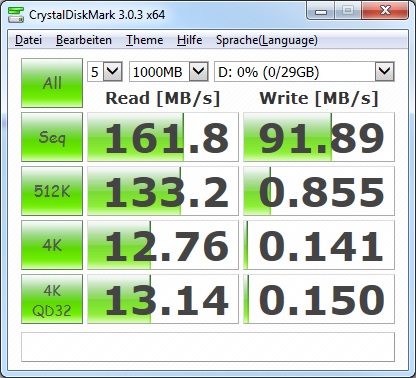Start the 4K QD32 benchmark test

(x=52, y=299)
